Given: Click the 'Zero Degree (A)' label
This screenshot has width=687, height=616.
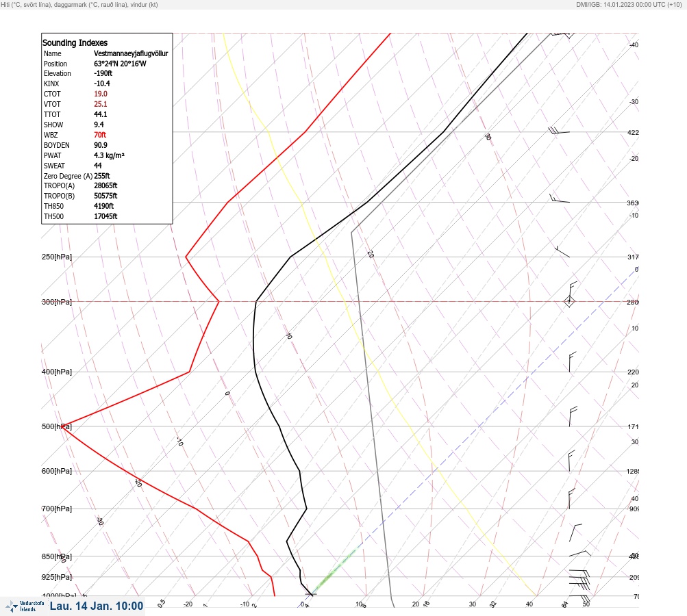Looking at the screenshot, I should coord(68,176).
